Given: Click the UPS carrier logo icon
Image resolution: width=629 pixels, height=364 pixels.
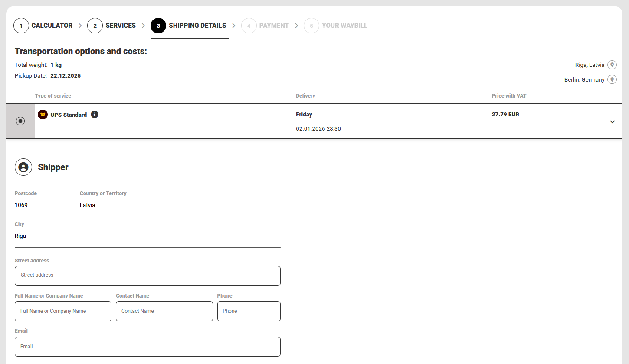Looking at the screenshot, I should point(43,115).
